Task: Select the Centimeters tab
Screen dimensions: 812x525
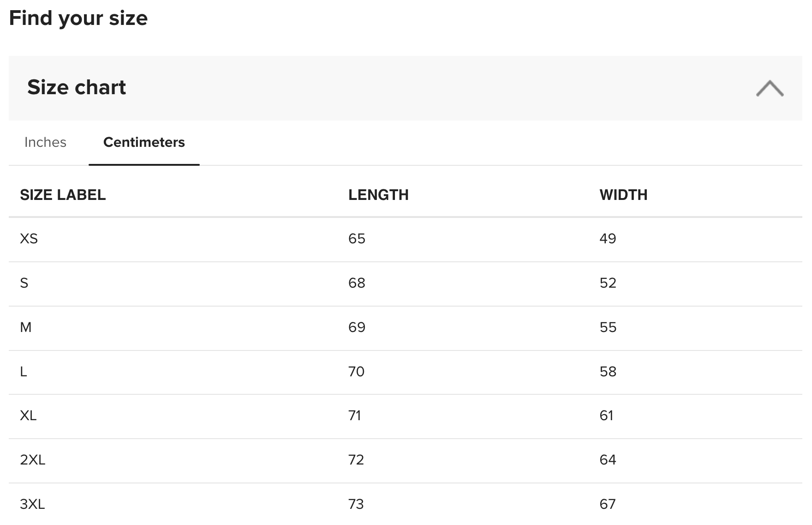Action: (144, 142)
